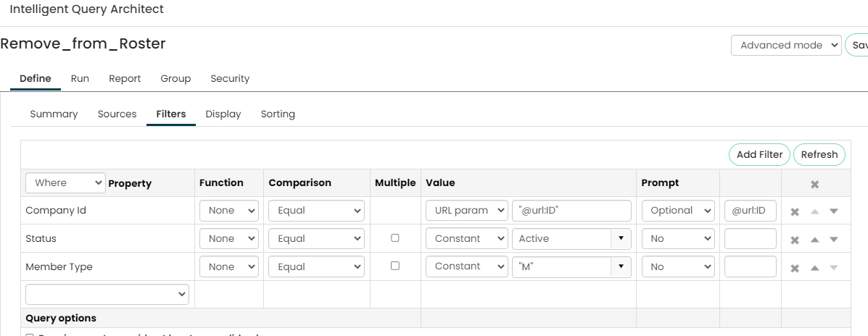Move Status filter up
Screen dimensions: 868x336
click(x=815, y=240)
